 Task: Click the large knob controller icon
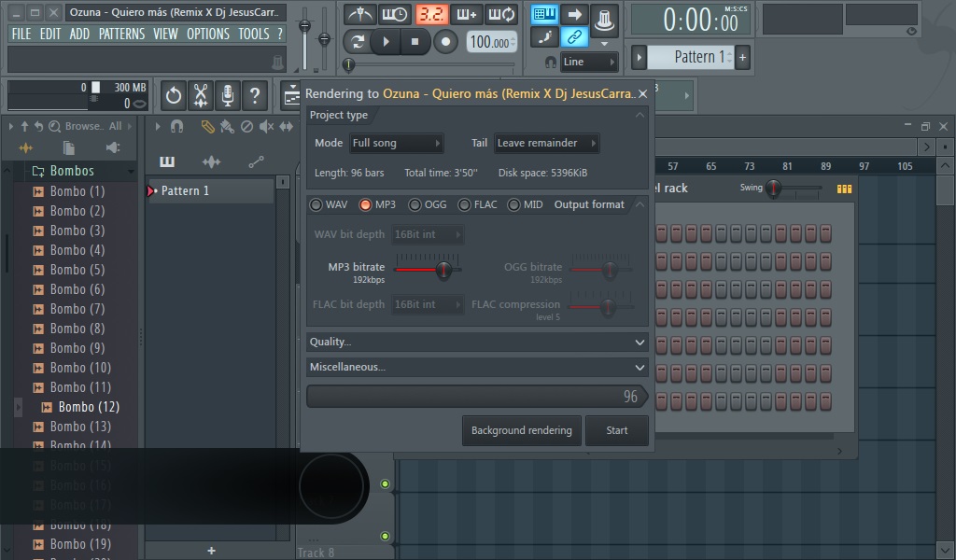click(604, 20)
